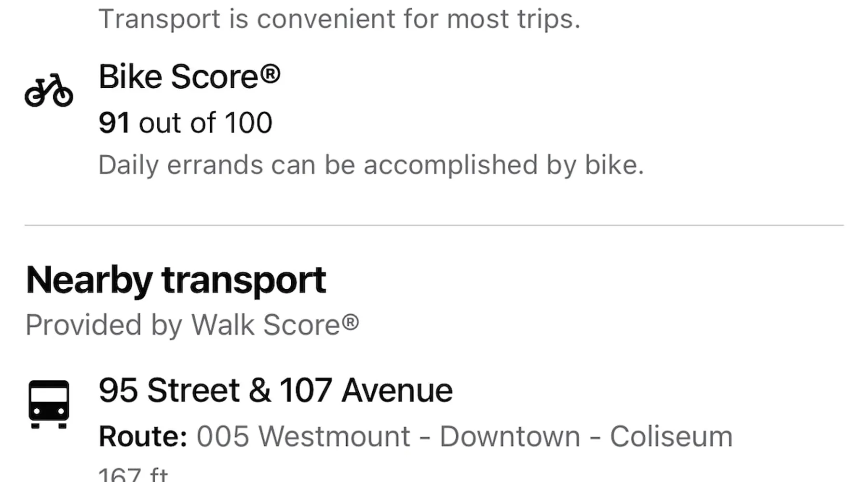Click the horizontal divider above Nearby transport
This screenshot has width=868, height=482.
click(x=434, y=225)
